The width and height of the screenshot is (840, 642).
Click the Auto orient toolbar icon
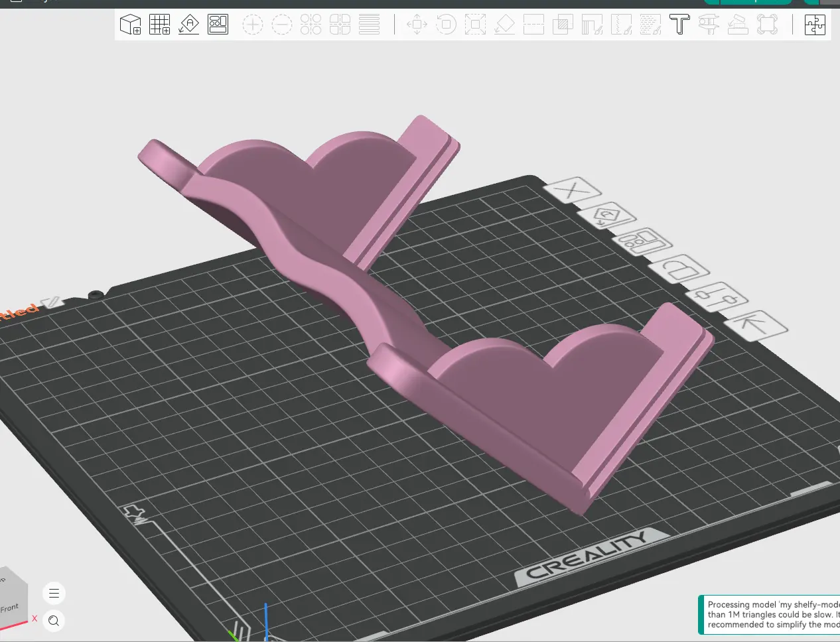(189, 25)
